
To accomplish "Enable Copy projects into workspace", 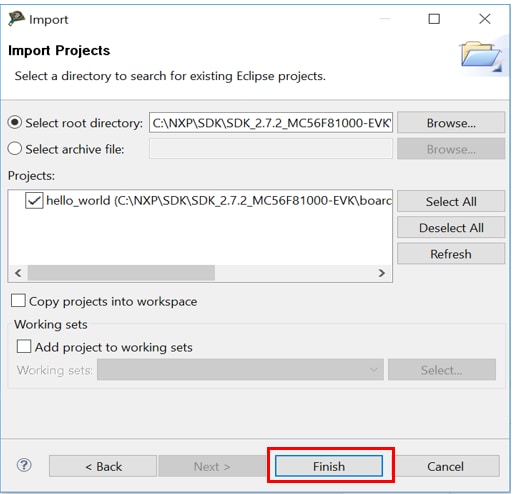I will point(18,300).
